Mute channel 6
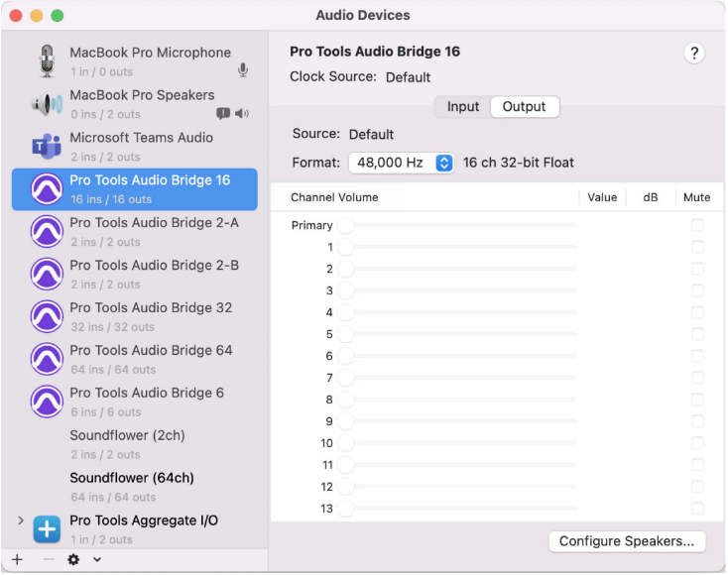 pos(697,356)
